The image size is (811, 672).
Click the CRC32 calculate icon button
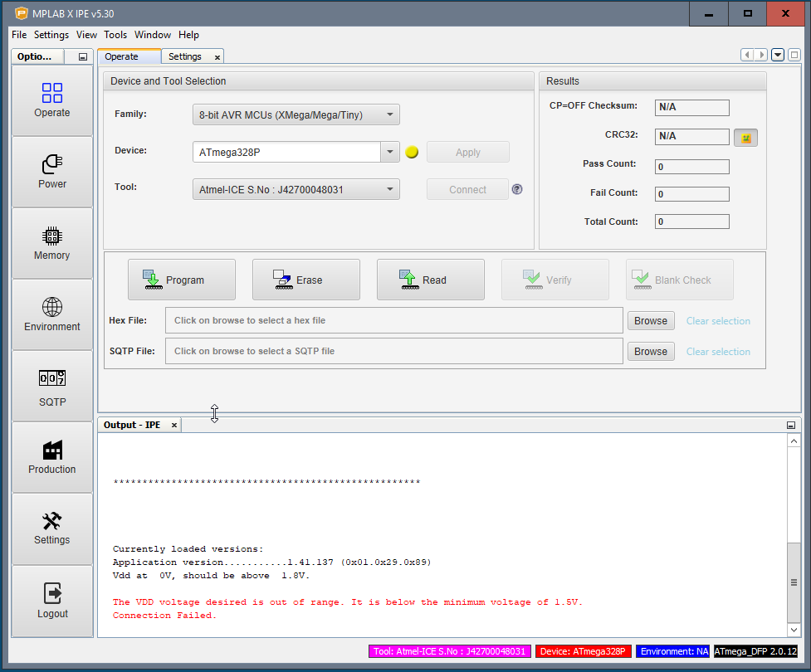tap(745, 138)
